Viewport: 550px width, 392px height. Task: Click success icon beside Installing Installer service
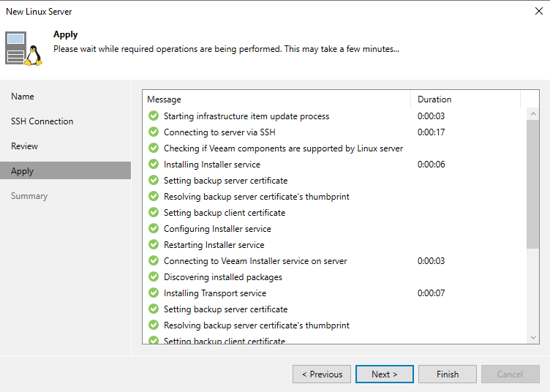pyautogui.click(x=154, y=165)
